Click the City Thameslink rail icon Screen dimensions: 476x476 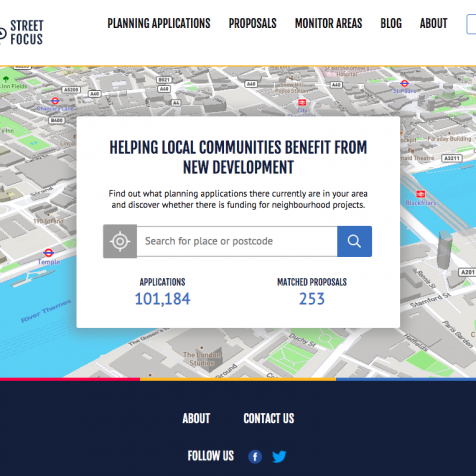click(x=302, y=102)
